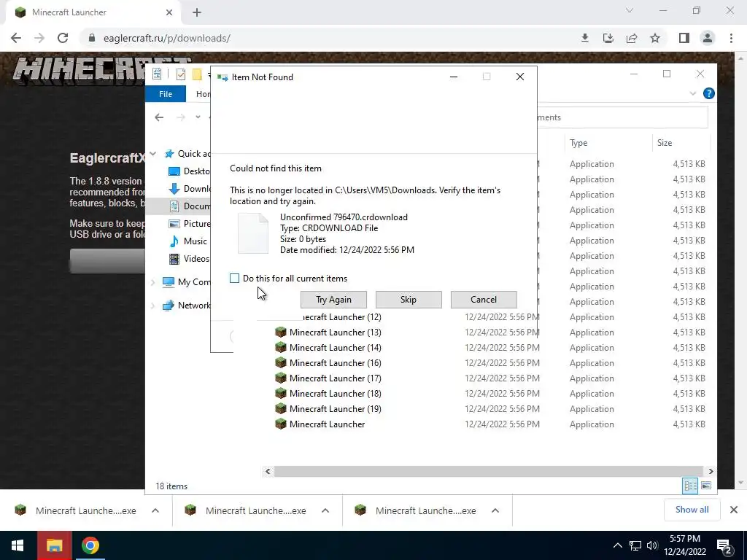Click Chrome on the taskbar
The height and width of the screenshot is (560, 747).
[x=90, y=545]
